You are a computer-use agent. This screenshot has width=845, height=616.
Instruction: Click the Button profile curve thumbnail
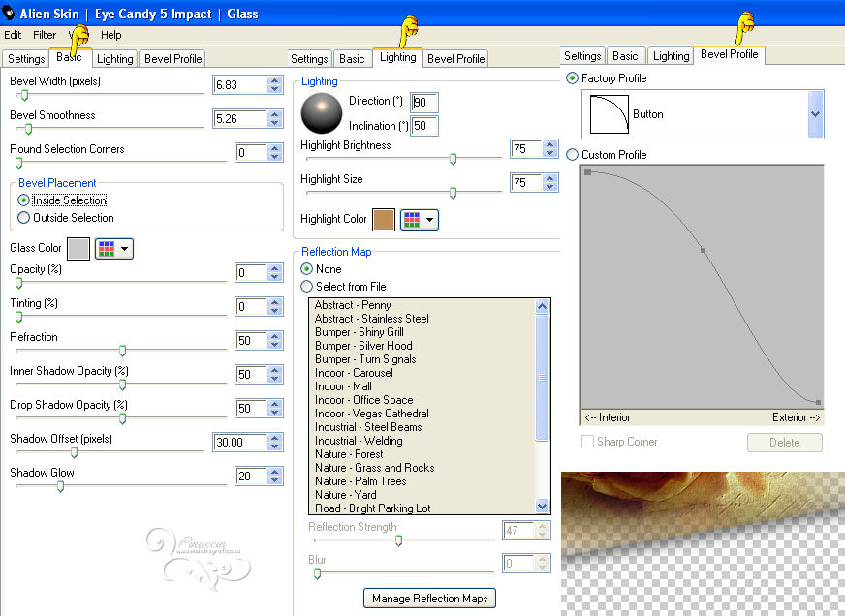(609, 114)
